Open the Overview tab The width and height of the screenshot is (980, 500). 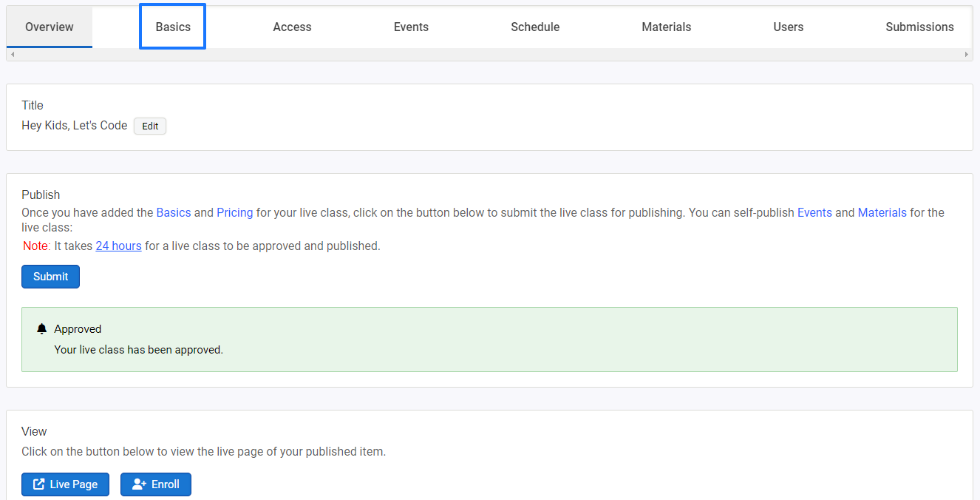pos(50,27)
